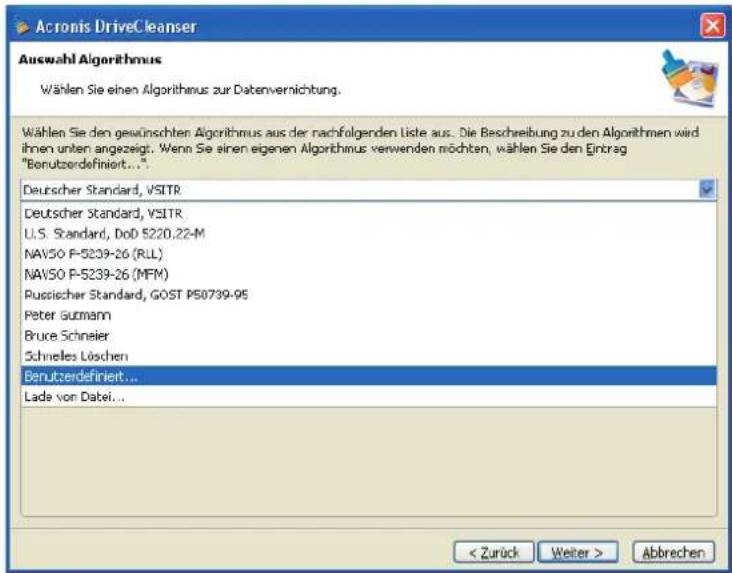Select Deutscher Standard, VSITR from the list
The image size is (732, 573).
point(368,213)
